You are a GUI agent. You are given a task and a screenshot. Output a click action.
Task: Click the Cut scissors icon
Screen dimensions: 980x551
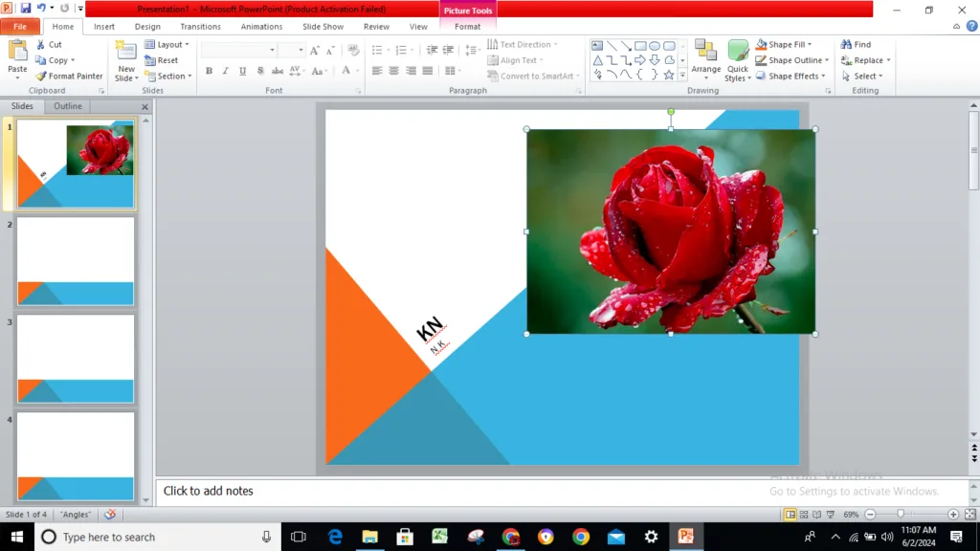coord(42,45)
